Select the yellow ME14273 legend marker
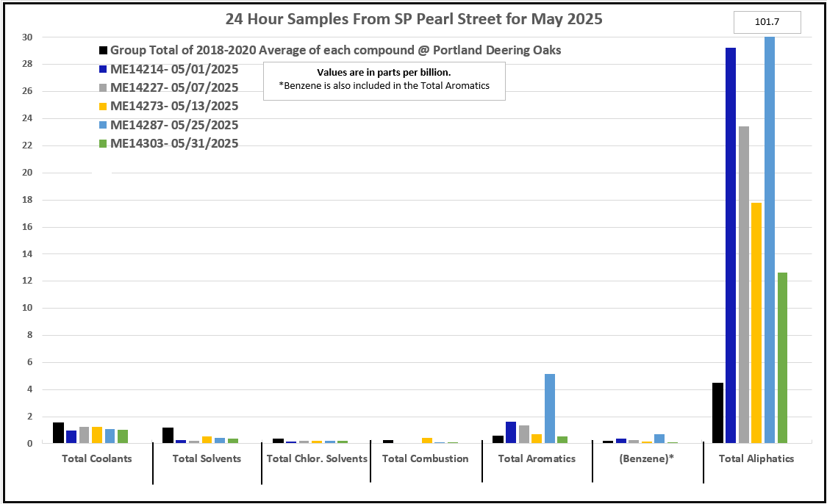827x504 pixels. point(104,107)
